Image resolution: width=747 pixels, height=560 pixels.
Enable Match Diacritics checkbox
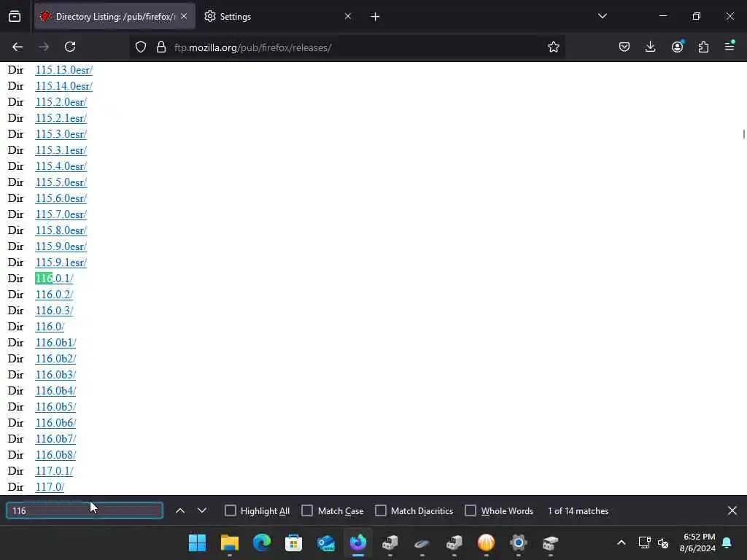coord(381,510)
